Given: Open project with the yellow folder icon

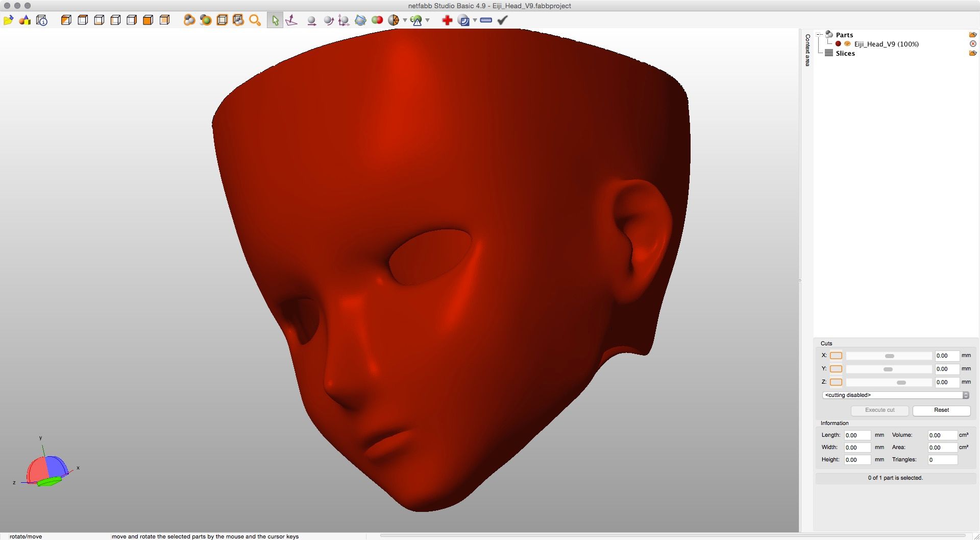Looking at the screenshot, I should coord(8,20).
